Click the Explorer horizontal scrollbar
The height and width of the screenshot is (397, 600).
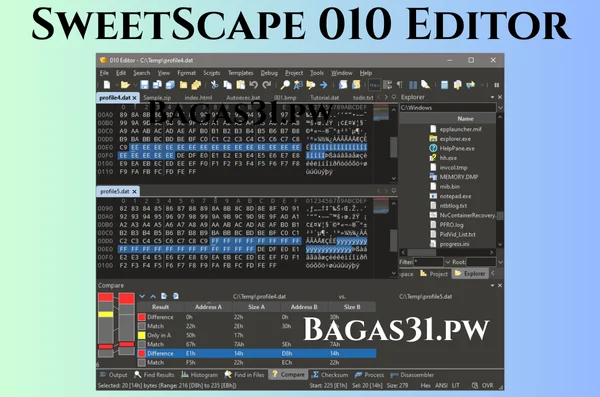pyautogui.click(x=447, y=252)
